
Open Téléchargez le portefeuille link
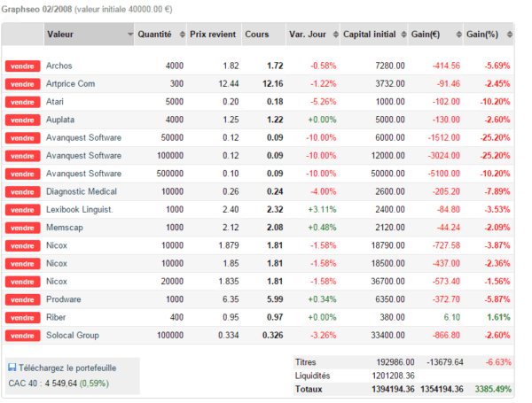pyautogui.click(x=67, y=368)
